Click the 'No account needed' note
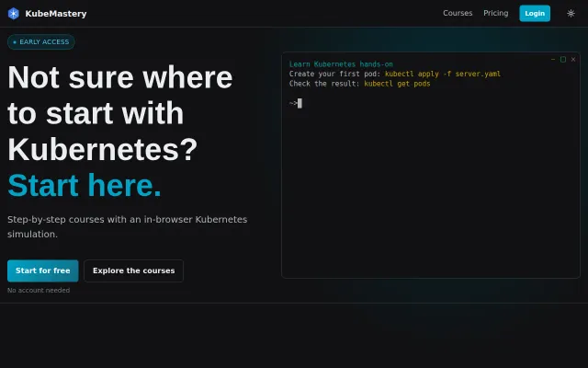 tap(39, 291)
